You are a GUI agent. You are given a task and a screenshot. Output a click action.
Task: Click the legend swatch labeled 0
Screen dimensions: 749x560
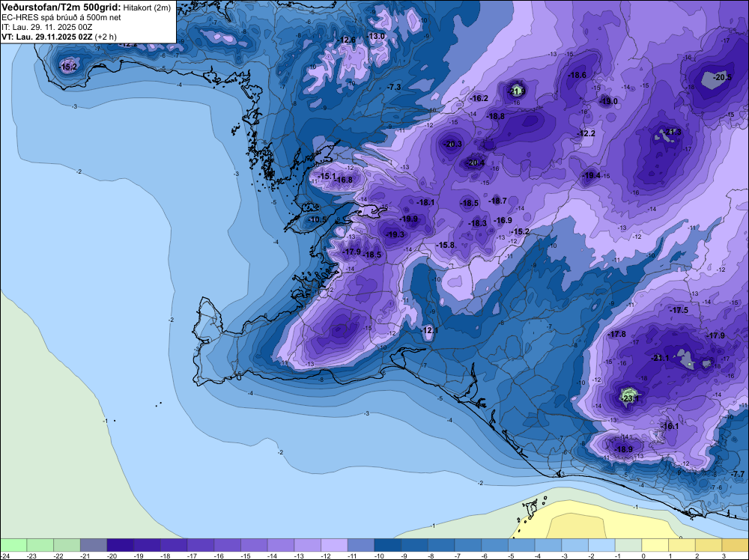click(655, 545)
